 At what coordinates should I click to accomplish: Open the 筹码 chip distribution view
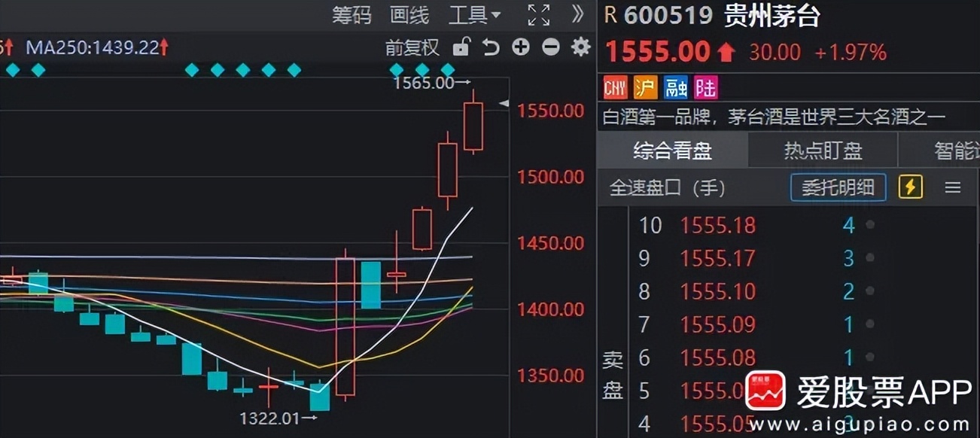tap(352, 14)
